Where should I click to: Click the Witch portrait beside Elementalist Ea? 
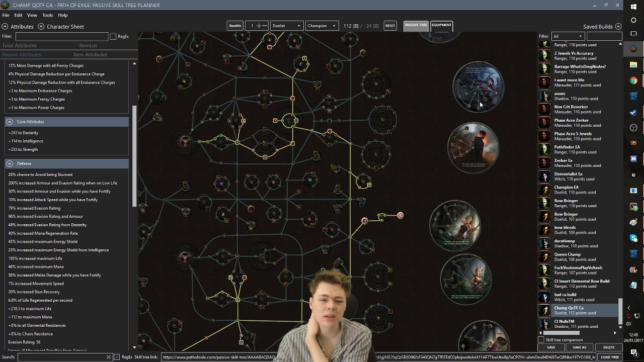point(544,176)
